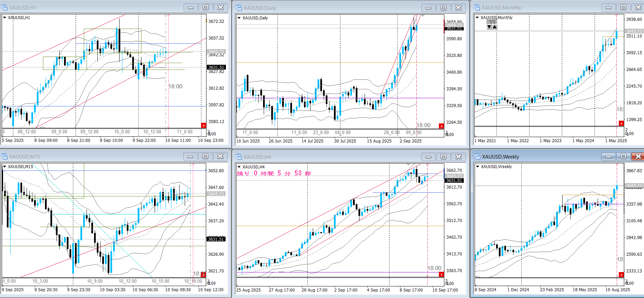Click the gray chart shift triangle in Daily chart
The width and height of the screenshot is (644, 298).
[423, 16]
